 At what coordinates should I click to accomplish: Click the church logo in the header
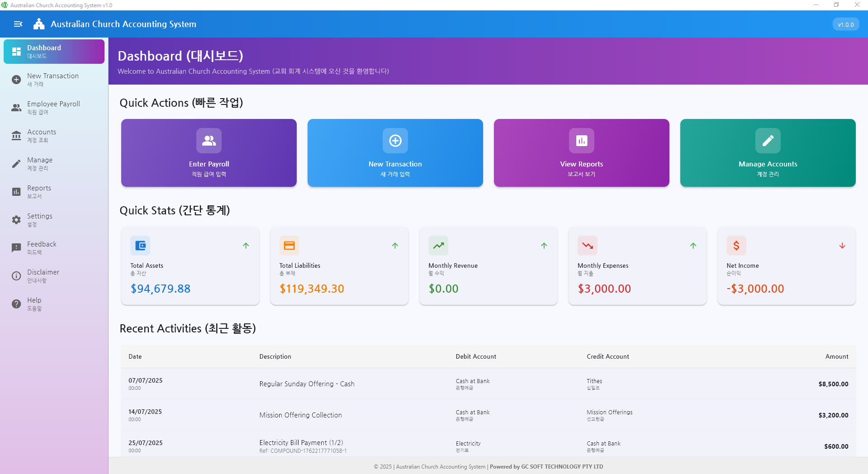point(39,24)
